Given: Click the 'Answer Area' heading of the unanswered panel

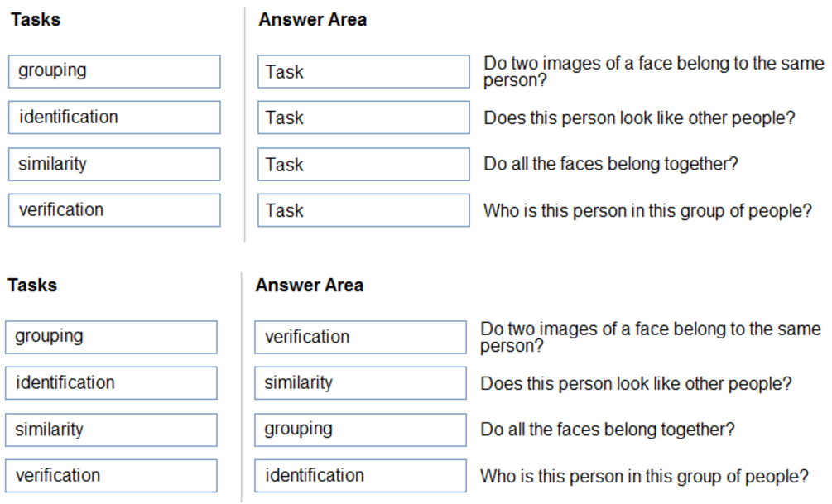Looking at the screenshot, I should click(x=312, y=20).
